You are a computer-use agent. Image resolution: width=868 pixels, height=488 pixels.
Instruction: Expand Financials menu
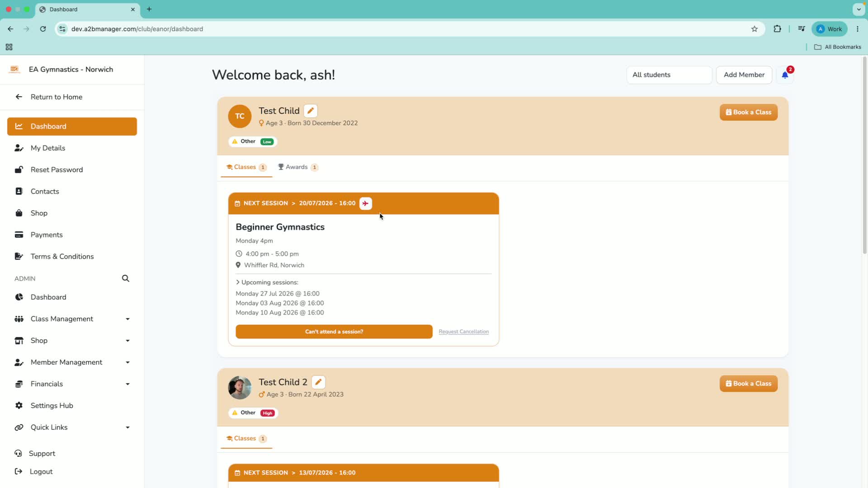pyautogui.click(x=72, y=384)
